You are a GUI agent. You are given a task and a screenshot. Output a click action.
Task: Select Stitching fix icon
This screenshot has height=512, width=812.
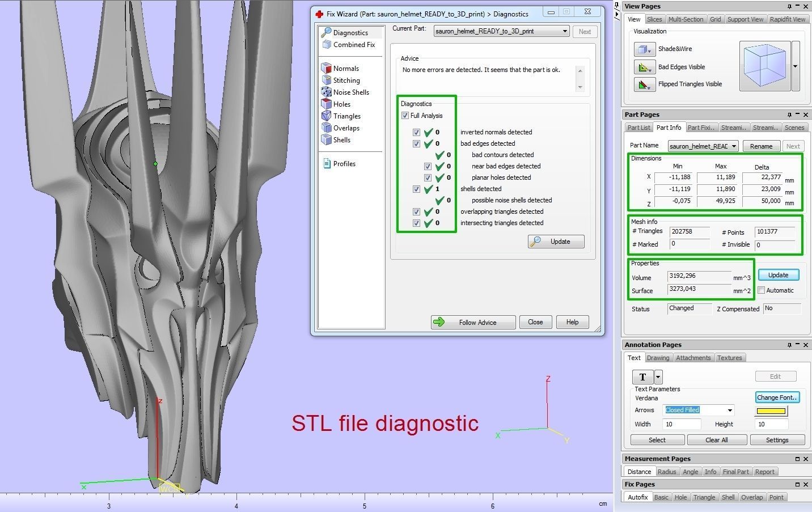click(x=326, y=80)
